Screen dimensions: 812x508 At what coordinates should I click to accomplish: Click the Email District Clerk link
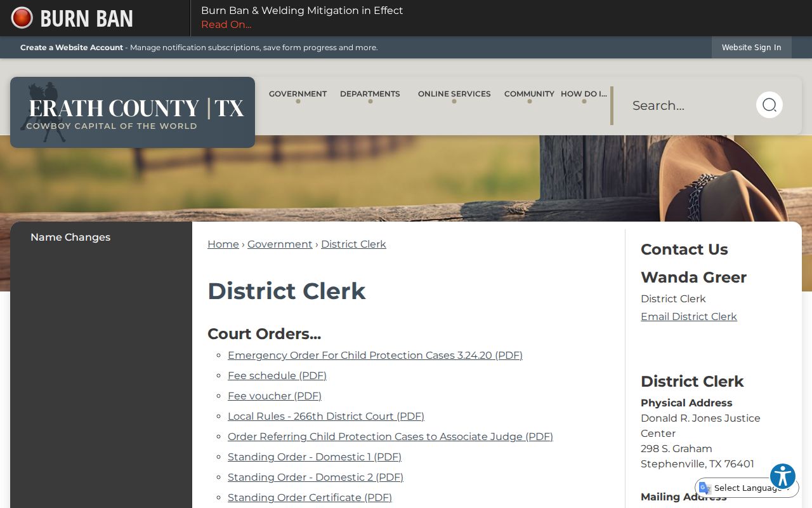689,317
